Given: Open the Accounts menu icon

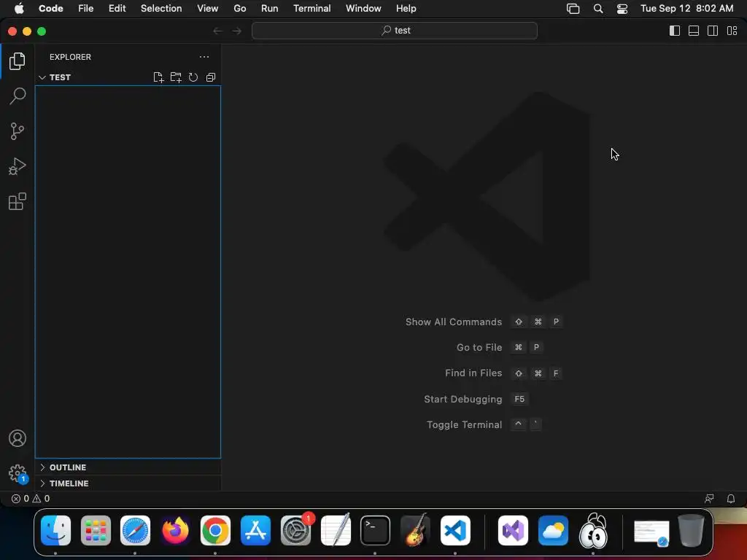Looking at the screenshot, I should pyautogui.click(x=18, y=438).
